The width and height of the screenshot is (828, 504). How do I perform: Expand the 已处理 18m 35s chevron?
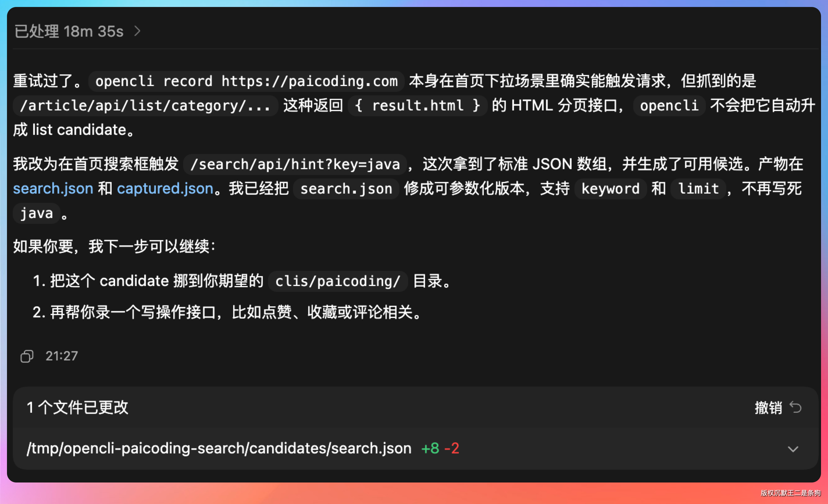pyautogui.click(x=137, y=31)
